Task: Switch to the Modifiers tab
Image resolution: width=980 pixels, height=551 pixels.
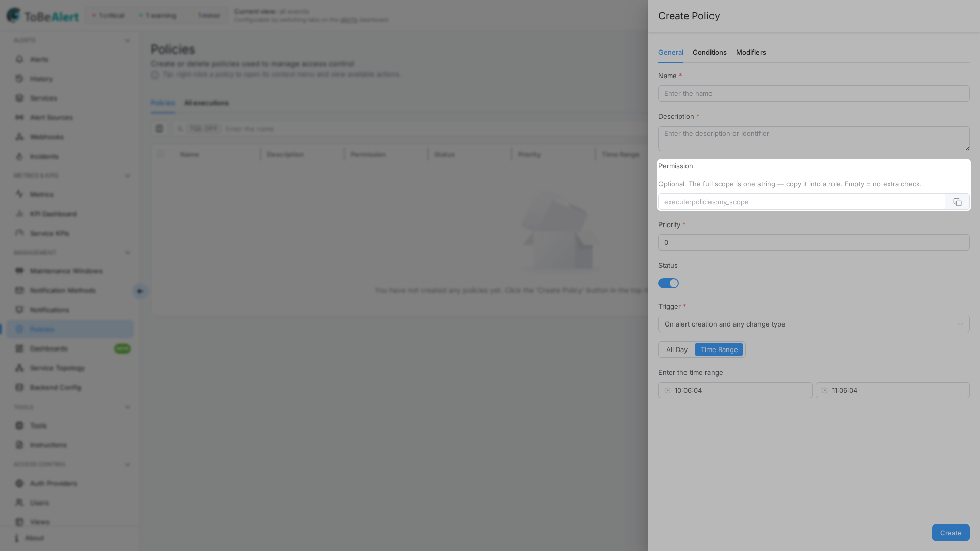Action: pos(751,53)
